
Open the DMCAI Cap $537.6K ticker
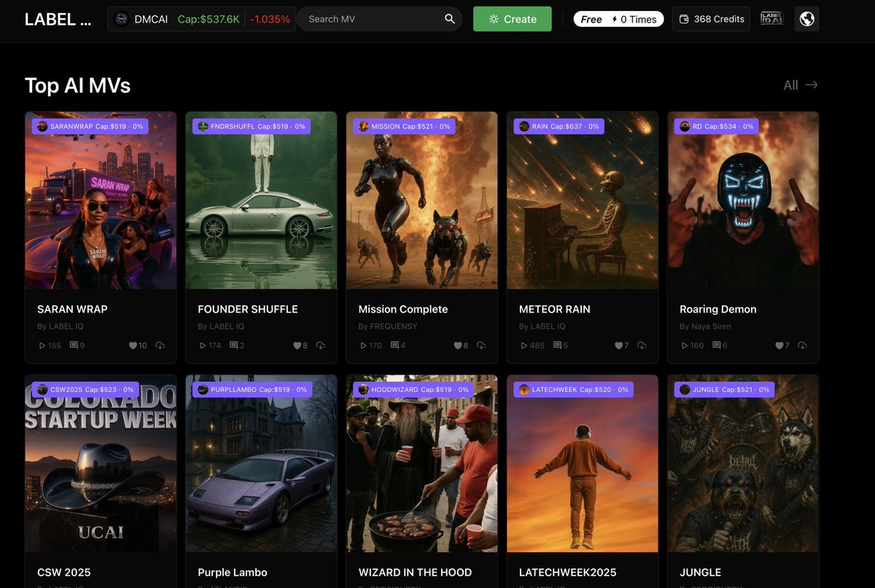[x=202, y=19]
